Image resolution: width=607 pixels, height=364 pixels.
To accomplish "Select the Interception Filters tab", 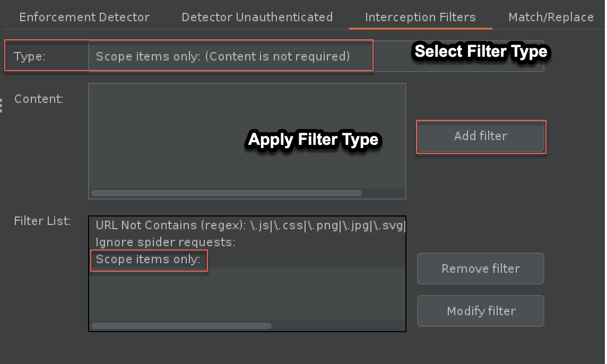I will coord(420,17).
